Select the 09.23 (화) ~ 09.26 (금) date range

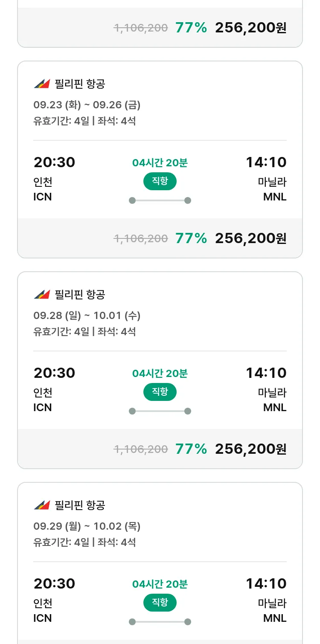click(87, 105)
